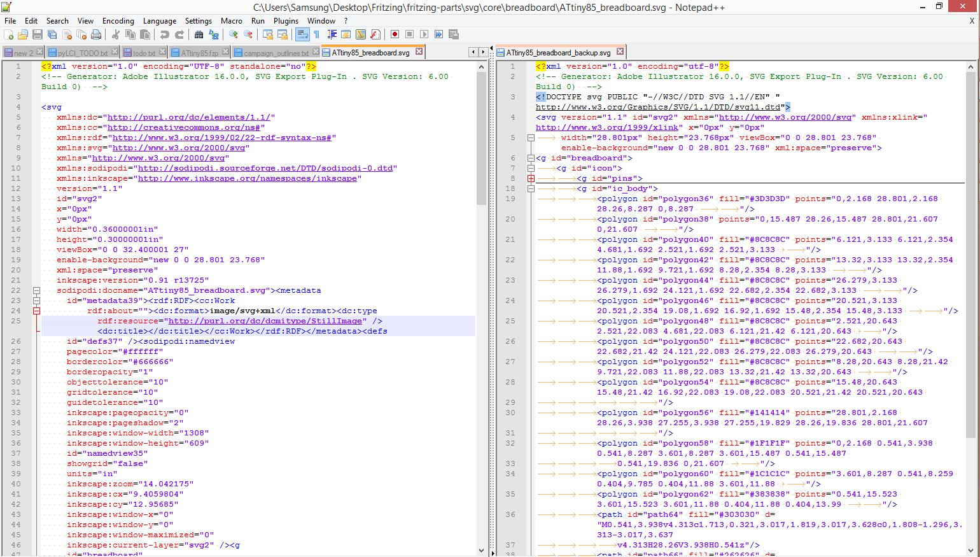This screenshot has height=557, width=980.
Task: Undo the last edit via the toolbar
Action: point(165,34)
